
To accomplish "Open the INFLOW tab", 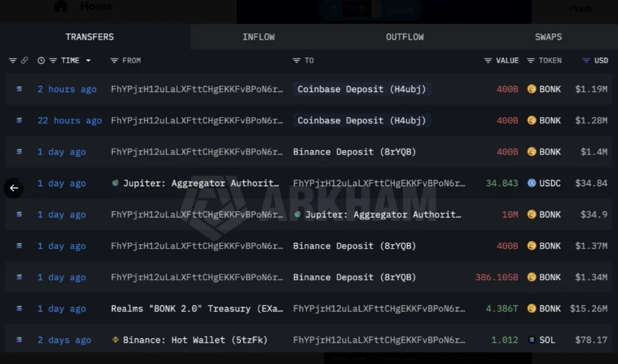I will 258,37.
